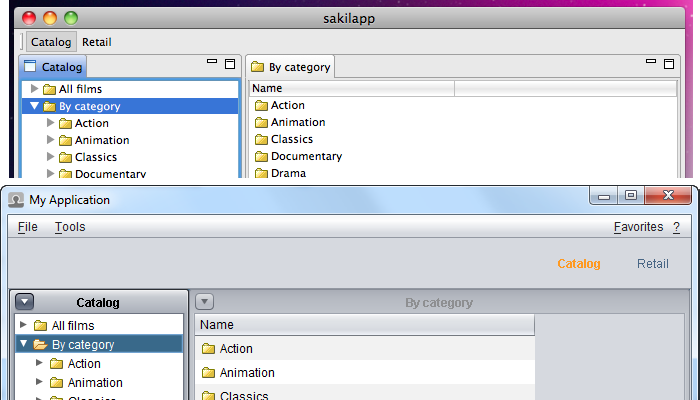The image size is (700, 400).
Task: Expand Action node in sakilapp tree
Action: pyautogui.click(x=50, y=123)
